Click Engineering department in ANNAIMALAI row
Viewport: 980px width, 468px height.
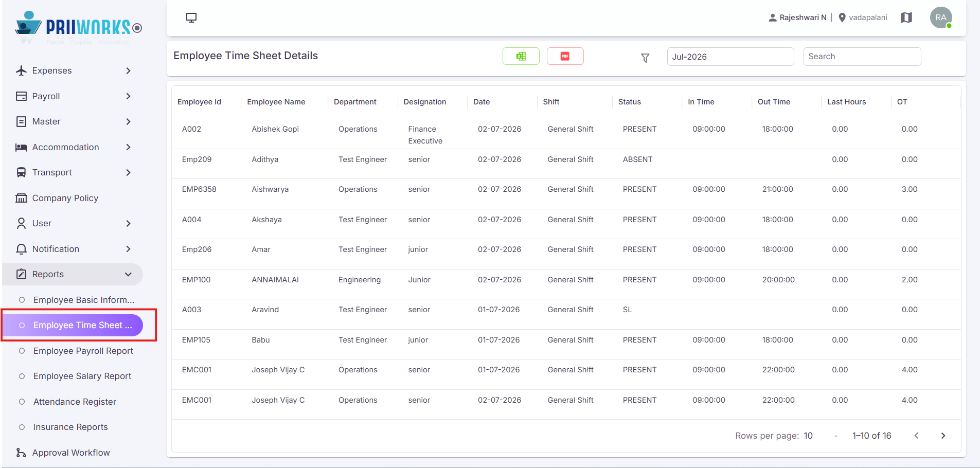pyautogui.click(x=360, y=280)
